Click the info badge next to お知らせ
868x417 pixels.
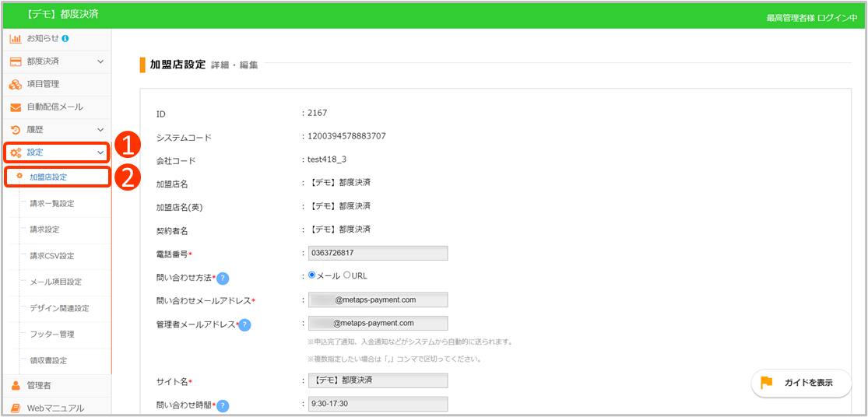pos(65,38)
